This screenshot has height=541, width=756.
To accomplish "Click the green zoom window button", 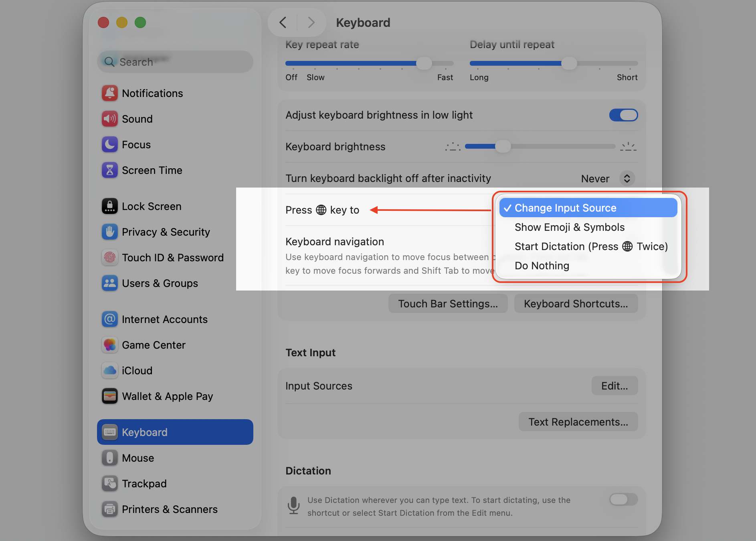I will pos(140,22).
